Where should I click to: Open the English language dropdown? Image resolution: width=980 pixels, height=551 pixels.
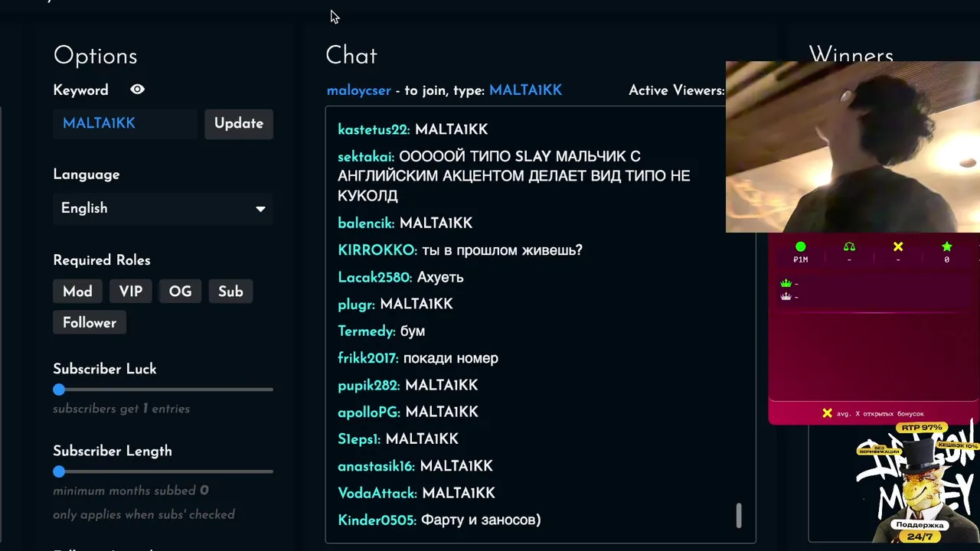(x=163, y=208)
